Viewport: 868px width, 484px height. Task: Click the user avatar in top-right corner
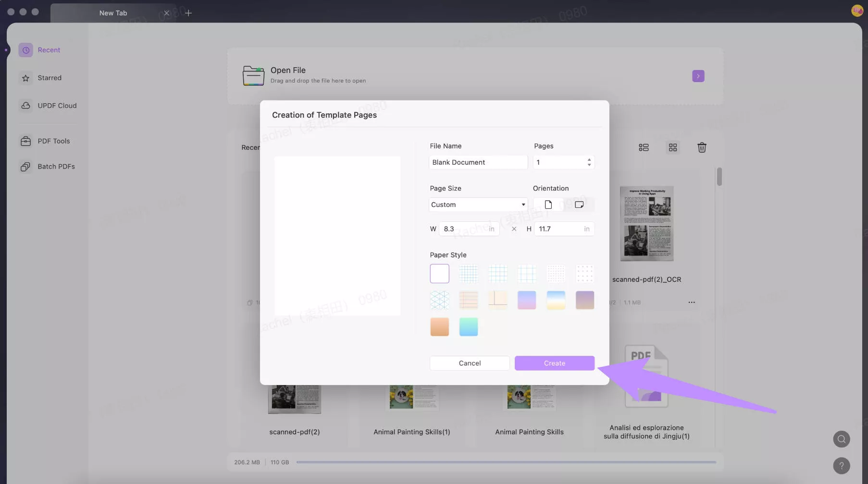[x=857, y=11]
